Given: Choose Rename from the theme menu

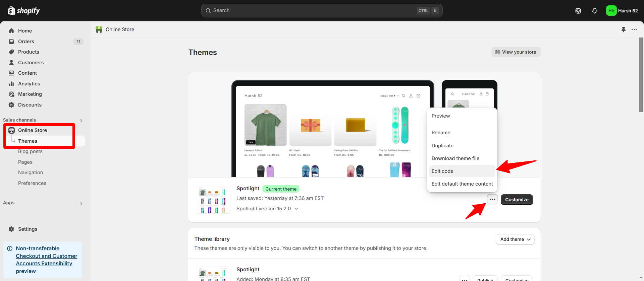Looking at the screenshot, I should [x=462, y=133].
